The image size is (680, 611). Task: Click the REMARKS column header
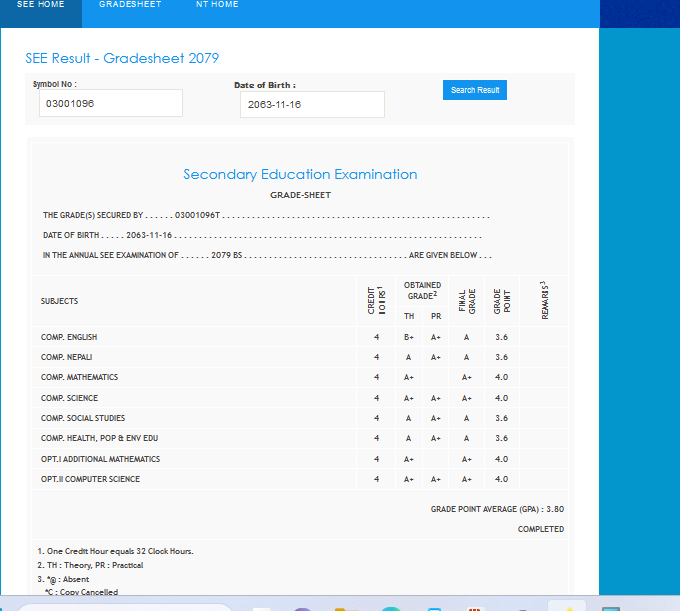(544, 301)
